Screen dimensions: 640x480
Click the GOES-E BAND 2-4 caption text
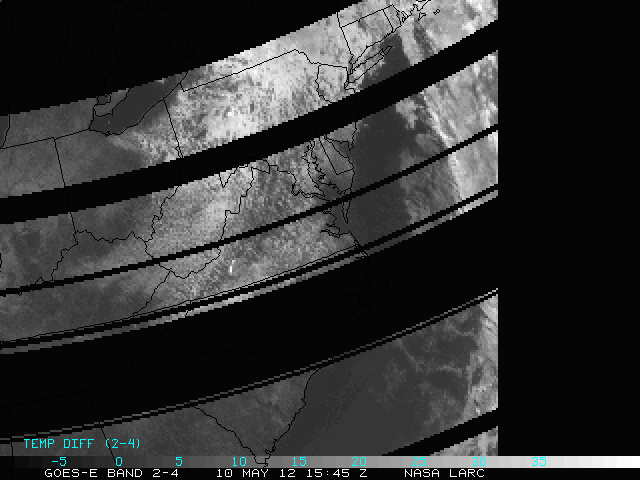96,473
